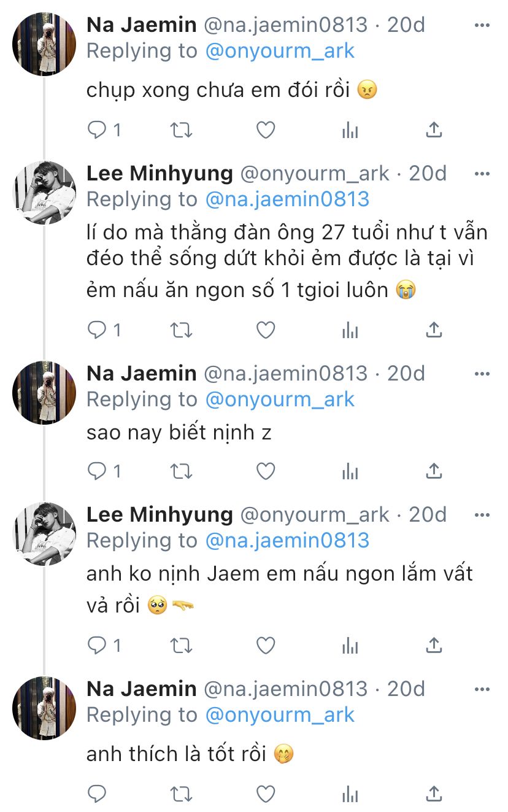Open @na.jaemin0813 link in 'lí do mà' reply
The image size is (508, 812).
pyautogui.click(x=288, y=199)
